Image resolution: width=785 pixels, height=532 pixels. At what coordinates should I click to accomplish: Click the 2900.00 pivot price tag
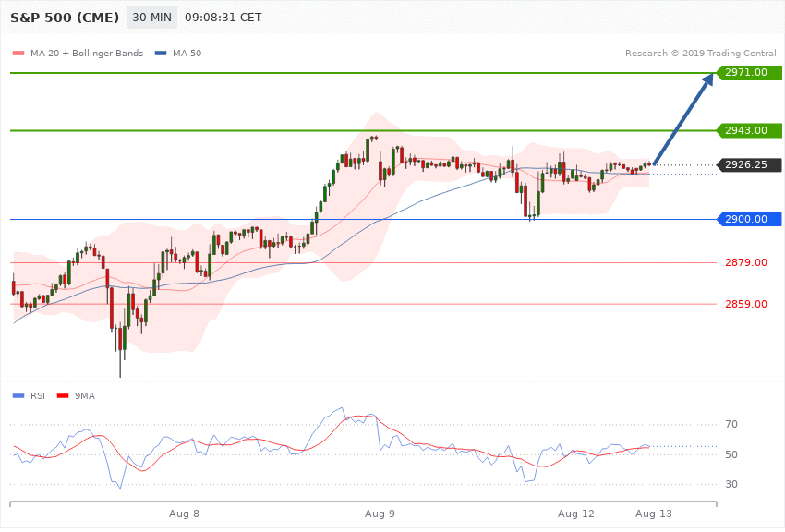750,219
